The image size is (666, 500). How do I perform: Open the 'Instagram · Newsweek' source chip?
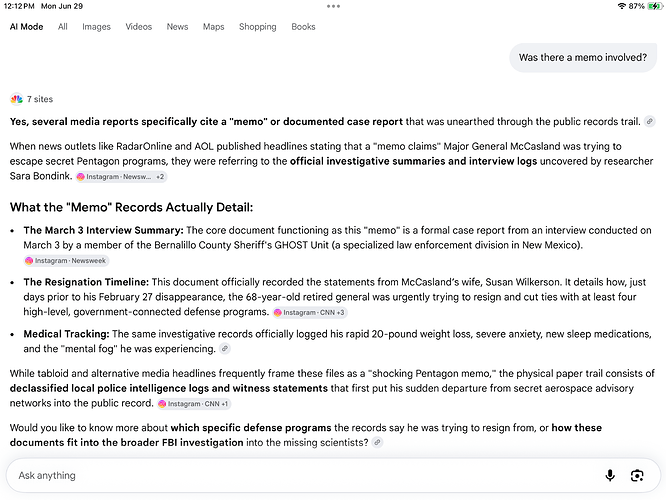tap(66, 261)
